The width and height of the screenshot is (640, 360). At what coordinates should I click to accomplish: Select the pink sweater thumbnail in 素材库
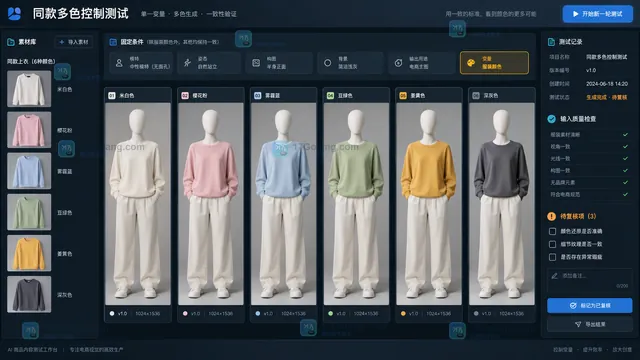click(x=29, y=130)
